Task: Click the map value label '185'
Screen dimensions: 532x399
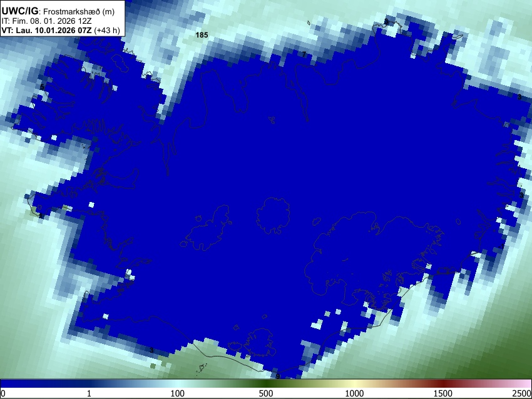Action: [x=202, y=35]
